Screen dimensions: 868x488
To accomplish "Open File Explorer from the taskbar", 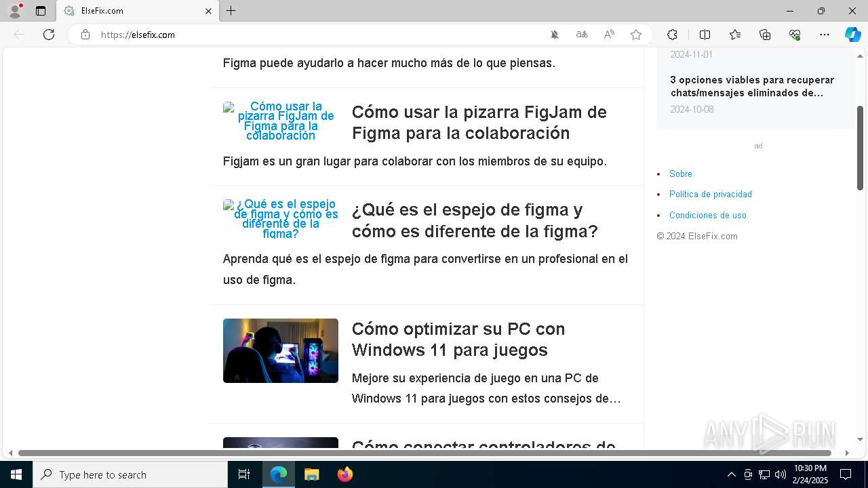I will coord(311,474).
